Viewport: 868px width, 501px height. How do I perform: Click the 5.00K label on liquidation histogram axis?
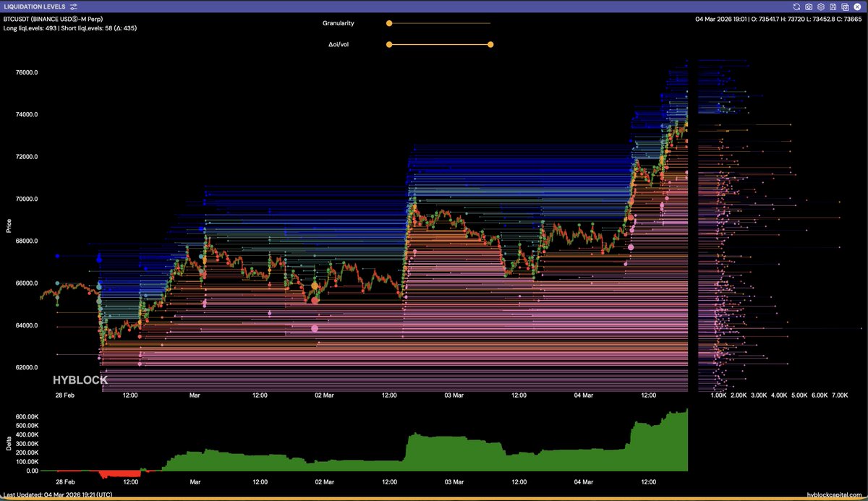(x=799, y=395)
